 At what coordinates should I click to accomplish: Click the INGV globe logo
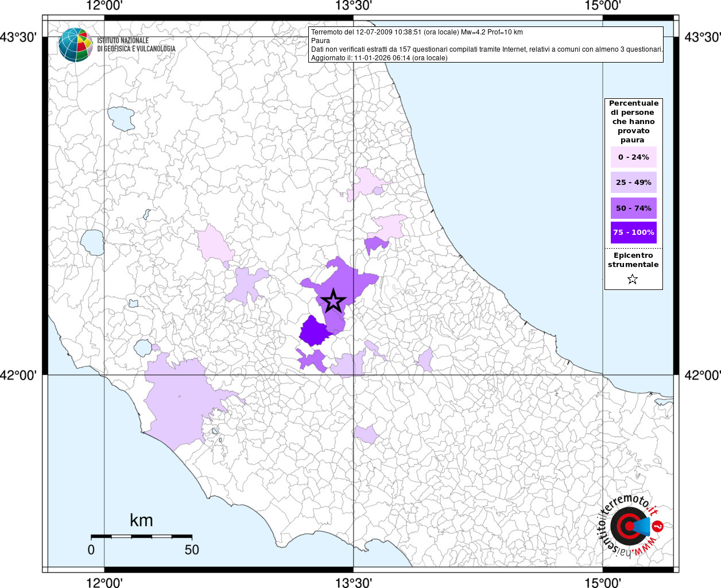click(75, 44)
